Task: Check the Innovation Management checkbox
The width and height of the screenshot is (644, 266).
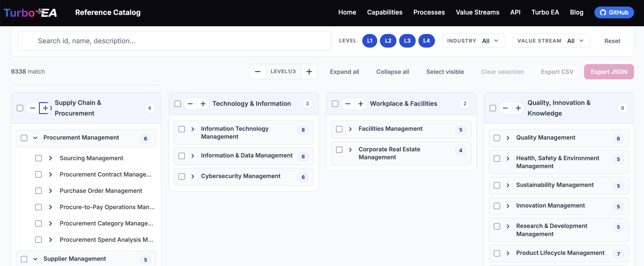Action: point(497,206)
